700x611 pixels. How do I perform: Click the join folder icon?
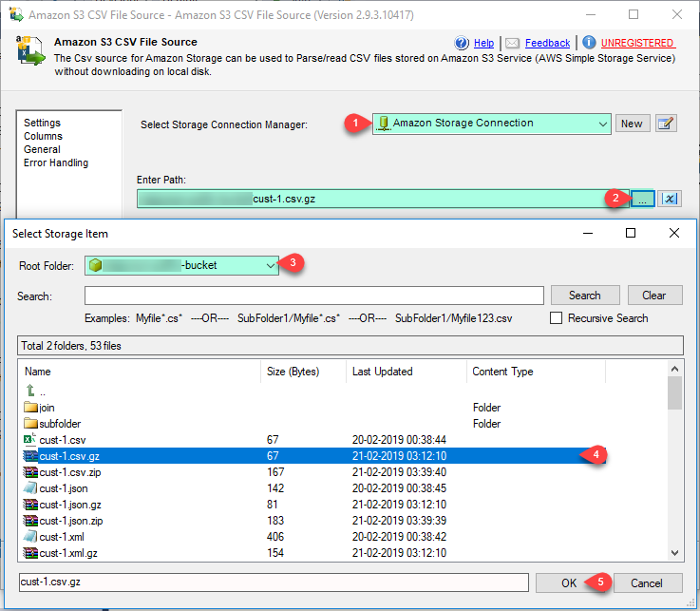point(30,407)
